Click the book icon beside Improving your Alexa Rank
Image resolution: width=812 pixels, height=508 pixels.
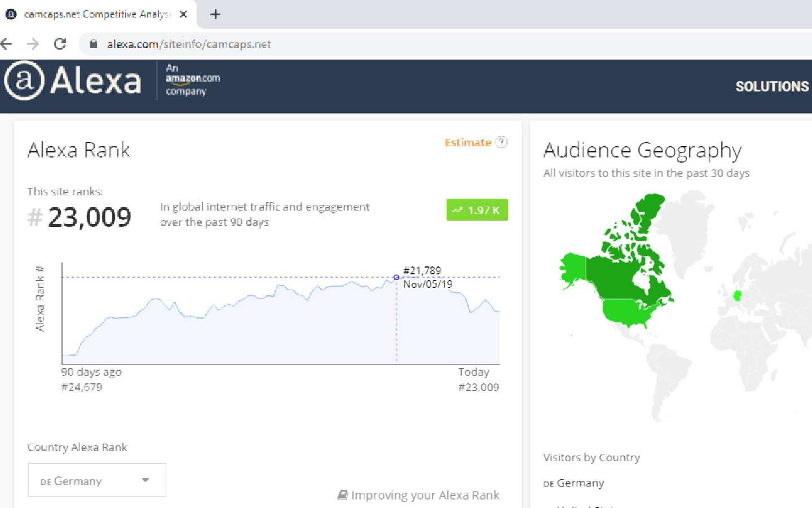pyautogui.click(x=342, y=495)
